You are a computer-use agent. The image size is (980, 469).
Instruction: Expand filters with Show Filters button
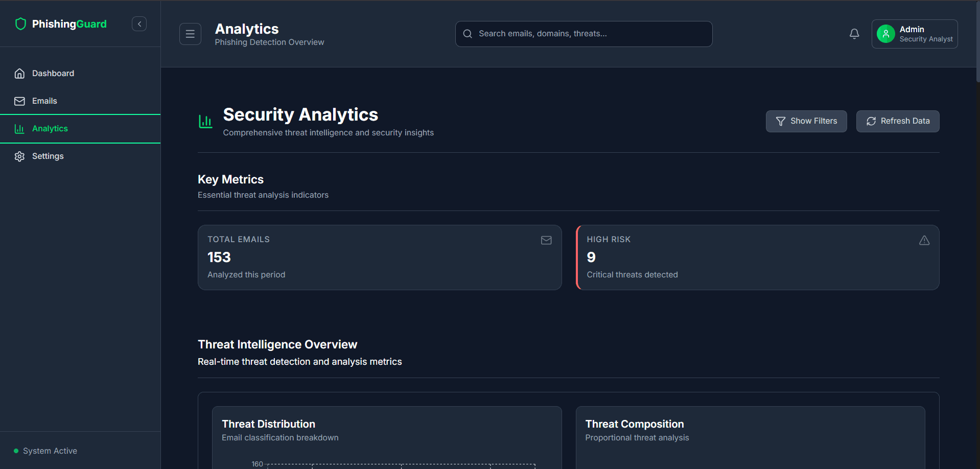pos(806,121)
